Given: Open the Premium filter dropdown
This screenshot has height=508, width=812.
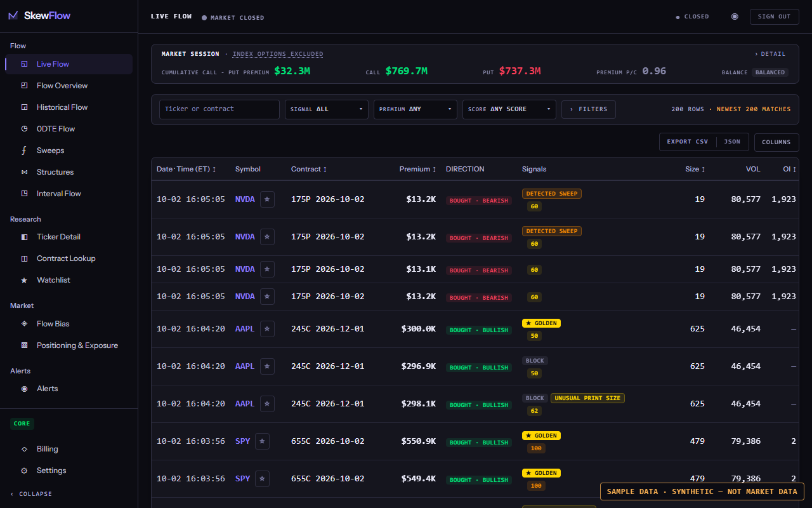Looking at the screenshot, I should [x=415, y=109].
